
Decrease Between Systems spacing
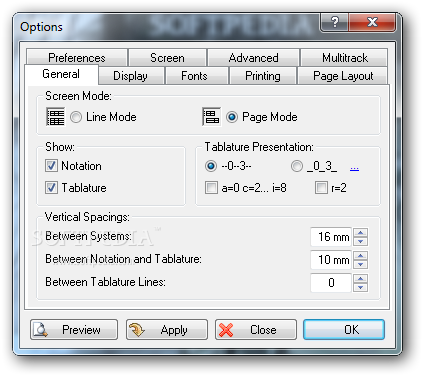pyautogui.click(x=360, y=241)
